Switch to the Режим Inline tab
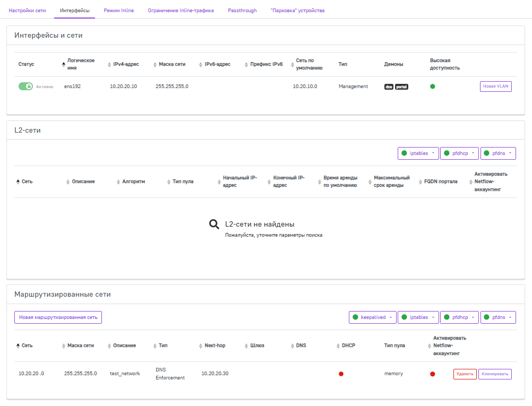 118,10
